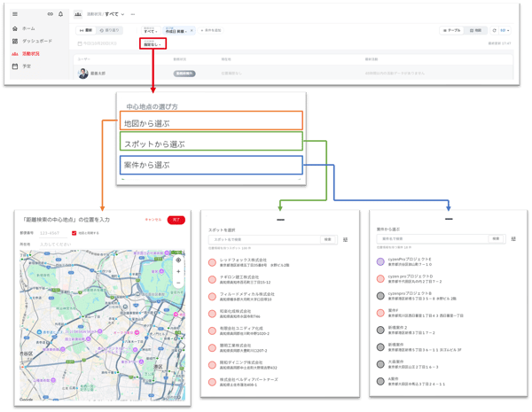Select the 株式会社ベルディアパートナーズ spot

coord(245,382)
